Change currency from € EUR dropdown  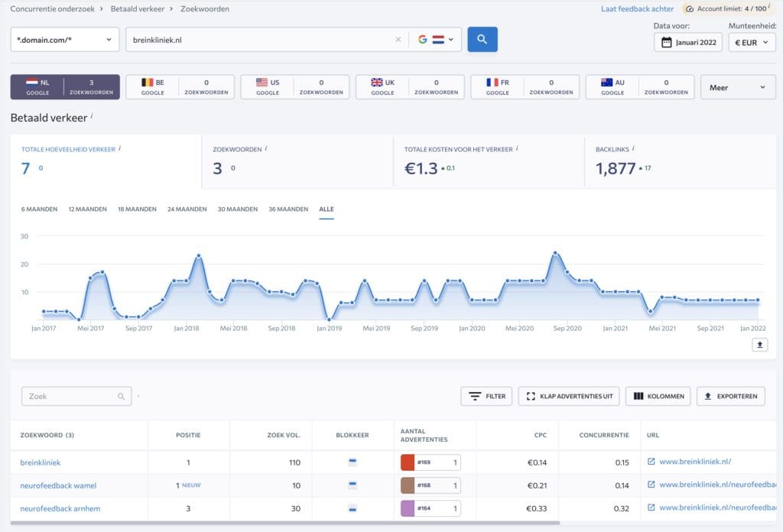pos(752,42)
